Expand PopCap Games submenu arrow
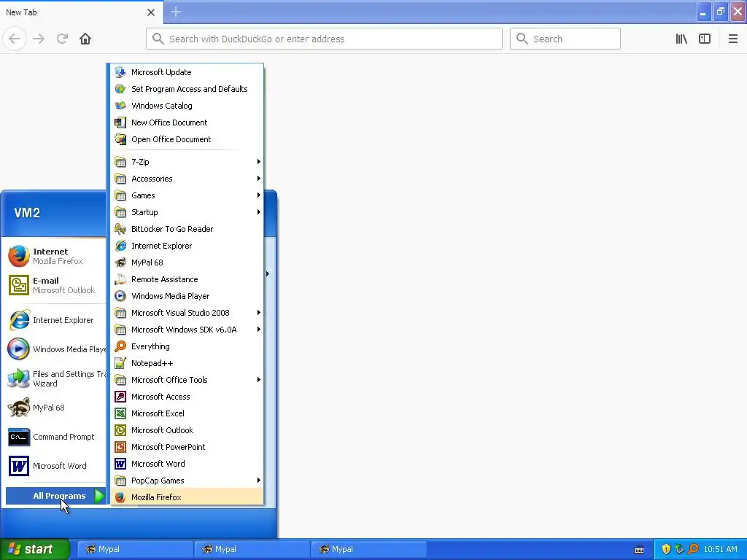This screenshot has height=560, width=747. point(259,480)
